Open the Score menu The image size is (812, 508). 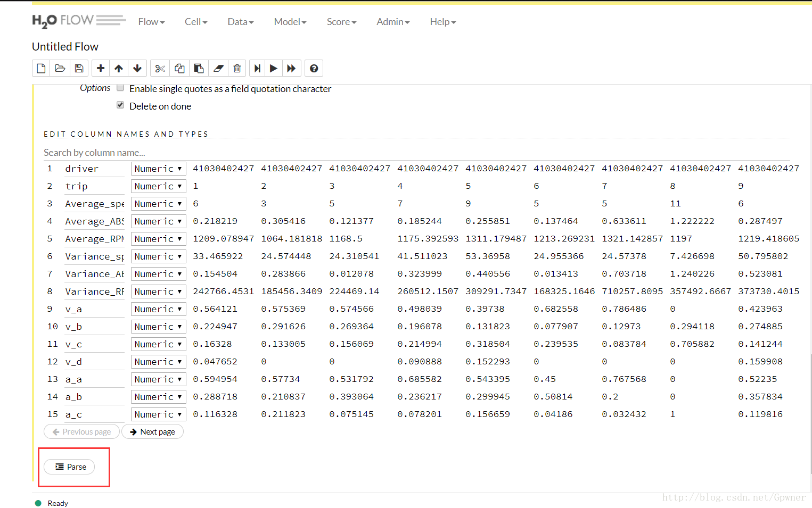341,22
